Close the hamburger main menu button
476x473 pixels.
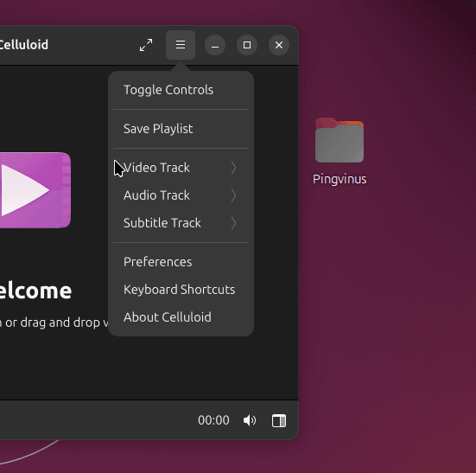pyautogui.click(x=181, y=45)
